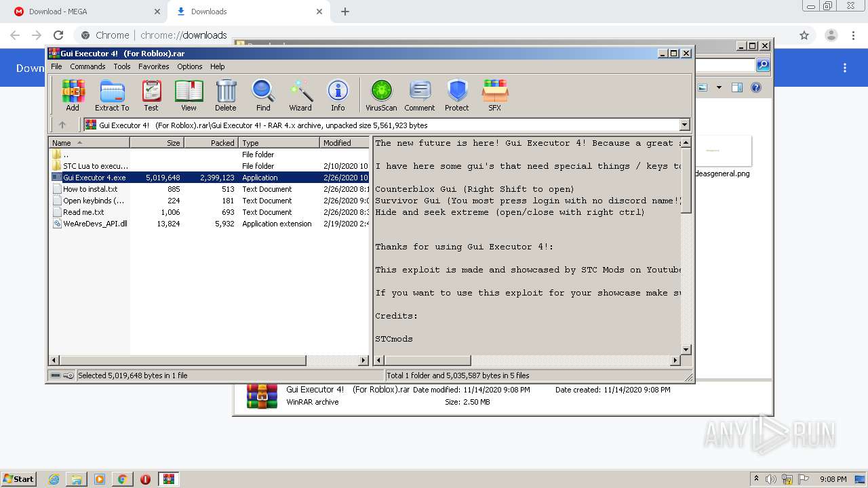Expand the WinRAR address path dropdown
868x488 pixels.
tap(684, 125)
